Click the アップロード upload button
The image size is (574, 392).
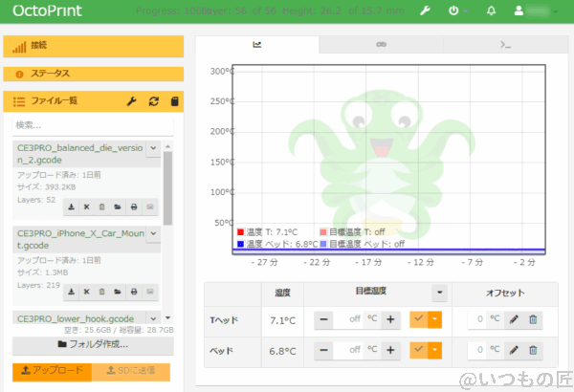coord(45,372)
